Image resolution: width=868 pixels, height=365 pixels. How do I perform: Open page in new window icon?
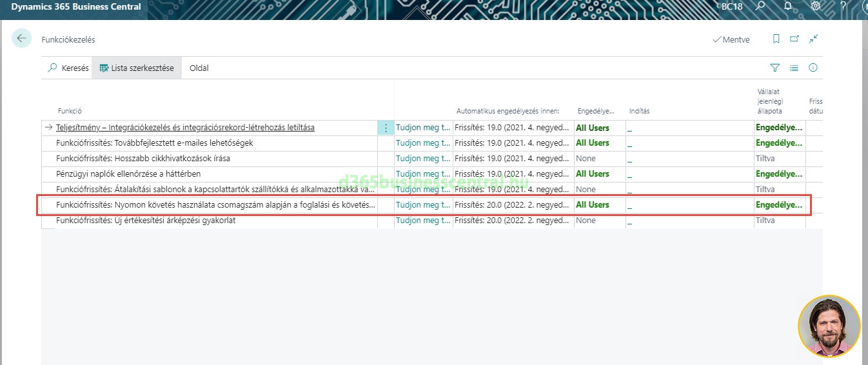coord(794,39)
